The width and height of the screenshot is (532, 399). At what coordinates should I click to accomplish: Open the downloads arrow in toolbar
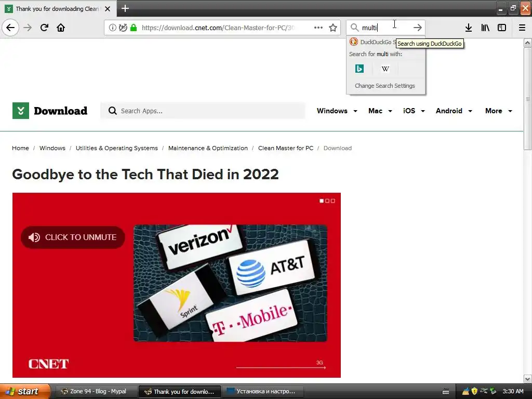[x=469, y=28]
